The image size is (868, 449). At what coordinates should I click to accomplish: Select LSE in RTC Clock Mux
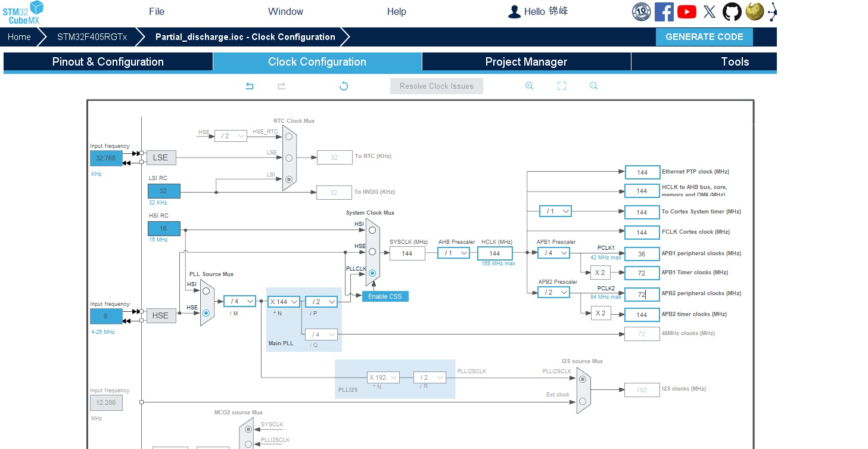[x=289, y=158]
